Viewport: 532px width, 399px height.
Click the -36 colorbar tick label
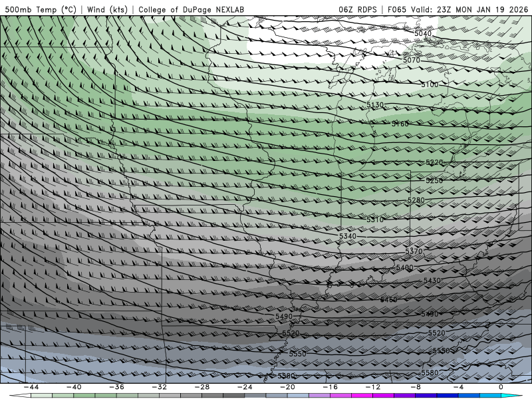coord(117,387)
